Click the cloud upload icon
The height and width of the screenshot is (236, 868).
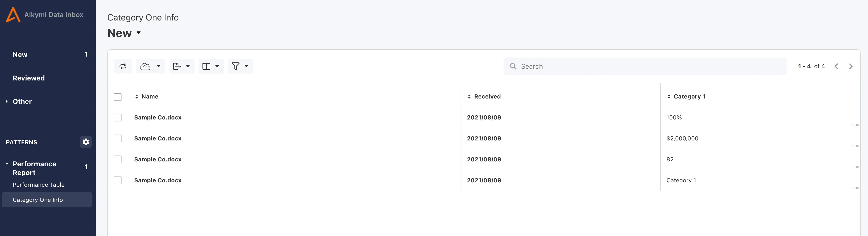pyautogui.click(x=145, y=66)
